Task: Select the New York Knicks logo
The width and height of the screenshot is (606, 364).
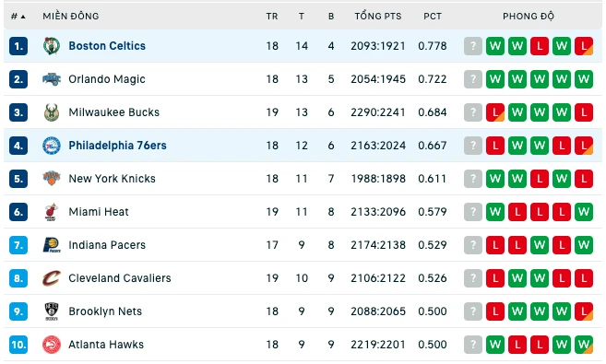Action: point(52,179)
